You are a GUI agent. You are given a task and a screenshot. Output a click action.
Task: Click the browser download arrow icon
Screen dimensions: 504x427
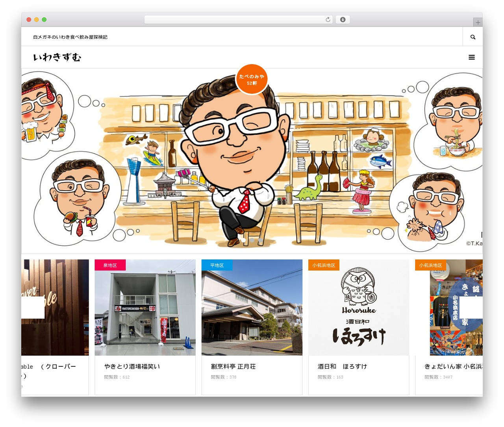(x=343, y=20)
